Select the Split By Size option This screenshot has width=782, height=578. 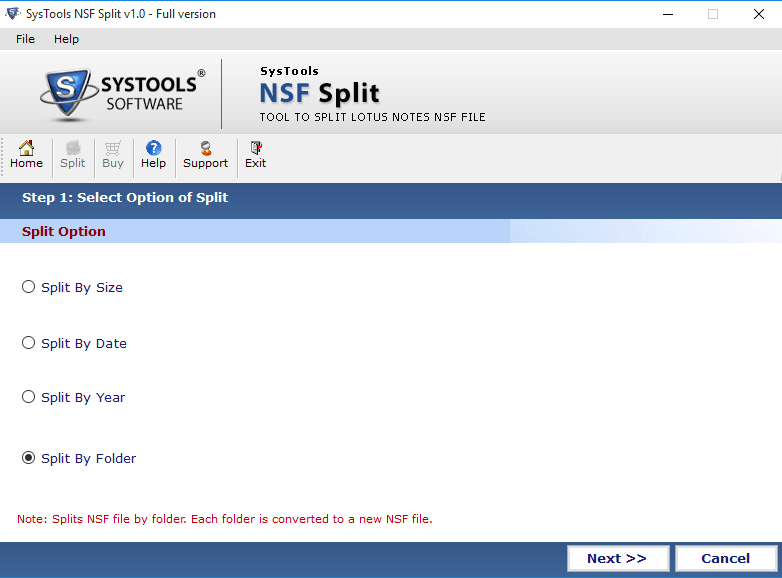pos(72,287)
